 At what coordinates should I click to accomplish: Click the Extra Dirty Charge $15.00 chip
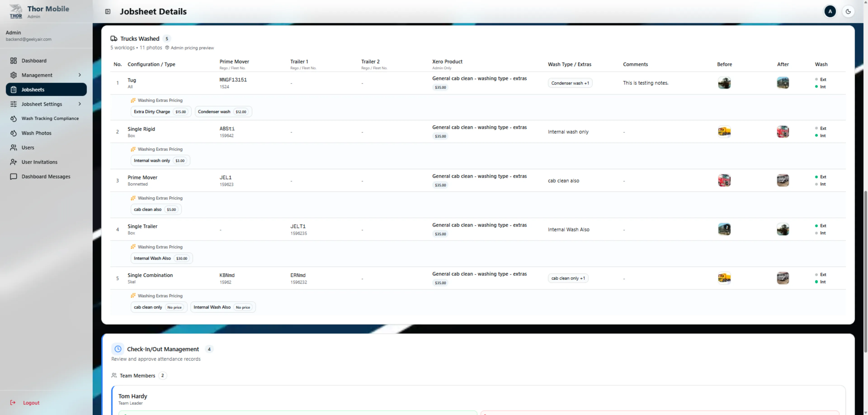(x=161, y=112)
